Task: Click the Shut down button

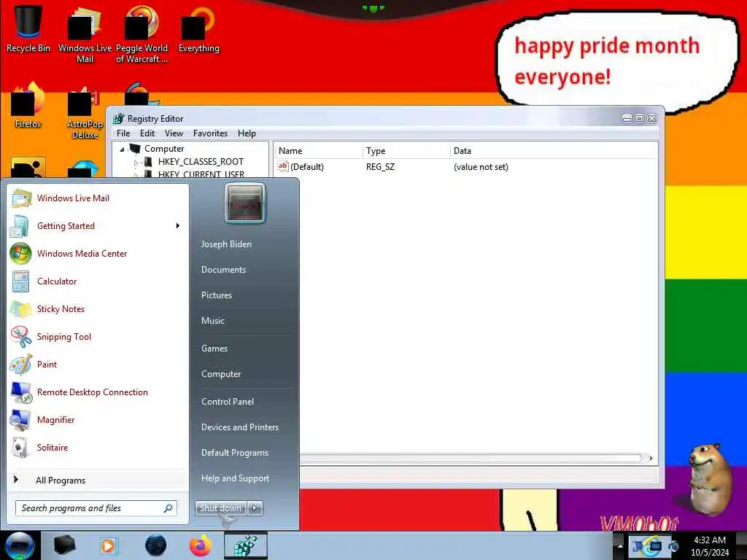Action: (x=220, y=508)
